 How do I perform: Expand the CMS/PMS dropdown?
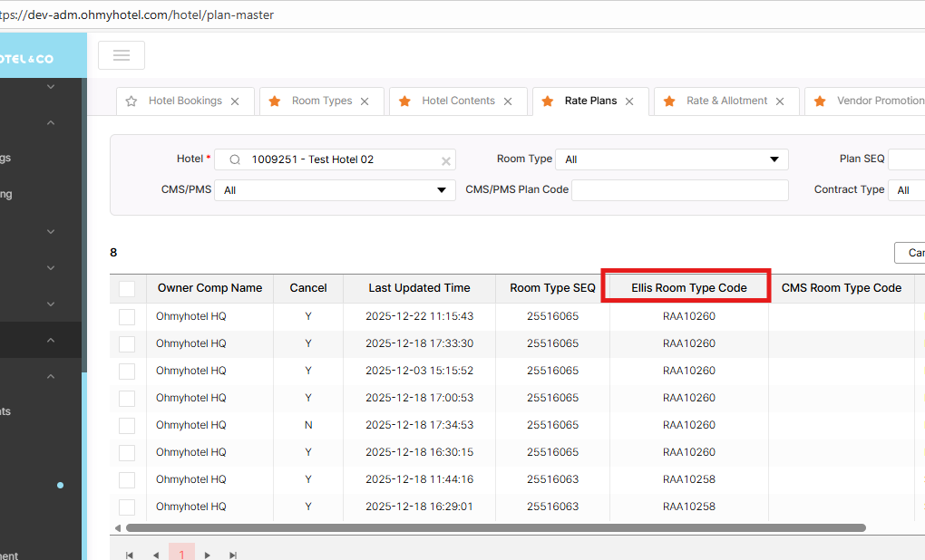(x=335, y=190)
